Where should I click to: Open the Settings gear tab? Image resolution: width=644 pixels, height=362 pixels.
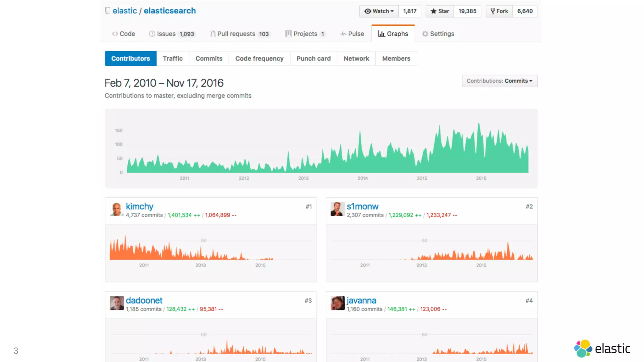[438, 34]
